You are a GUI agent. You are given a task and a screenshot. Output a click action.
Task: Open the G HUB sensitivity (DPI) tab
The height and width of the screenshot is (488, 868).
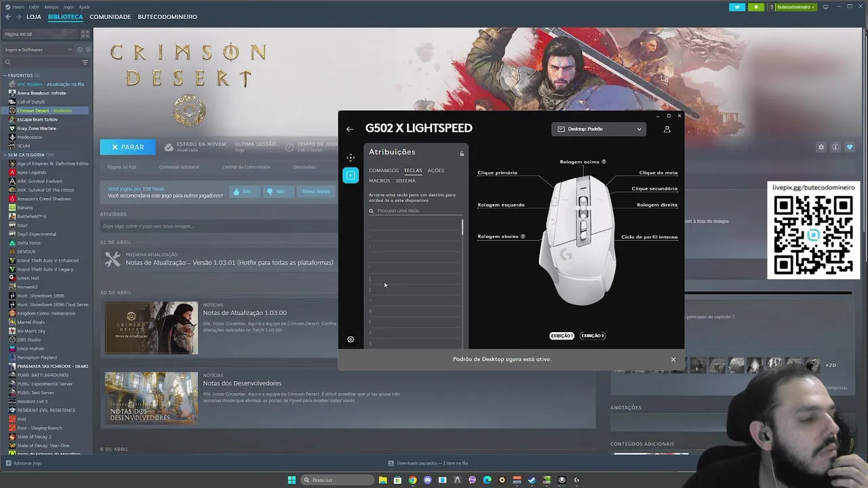pyautogui.click(x=351, y=157)
